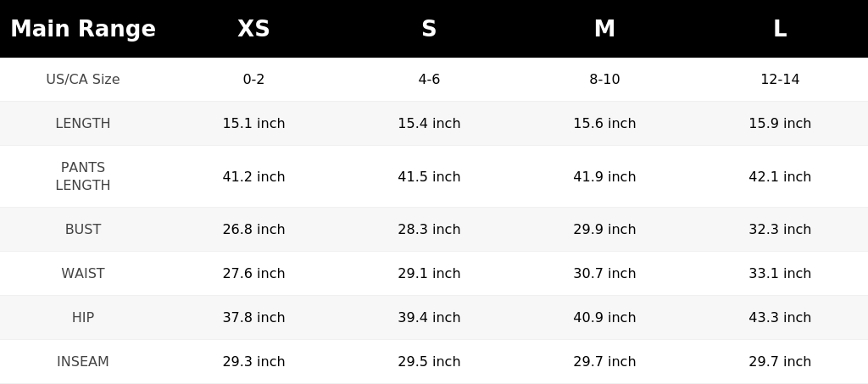Click the 37.8 inch hip value
This screenshot has height=384, width=868.
[x=253, y=318]
